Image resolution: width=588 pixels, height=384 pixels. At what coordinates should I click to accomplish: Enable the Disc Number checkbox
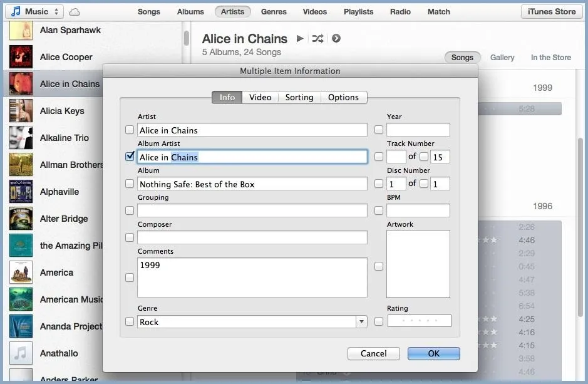tap(379, 184)
